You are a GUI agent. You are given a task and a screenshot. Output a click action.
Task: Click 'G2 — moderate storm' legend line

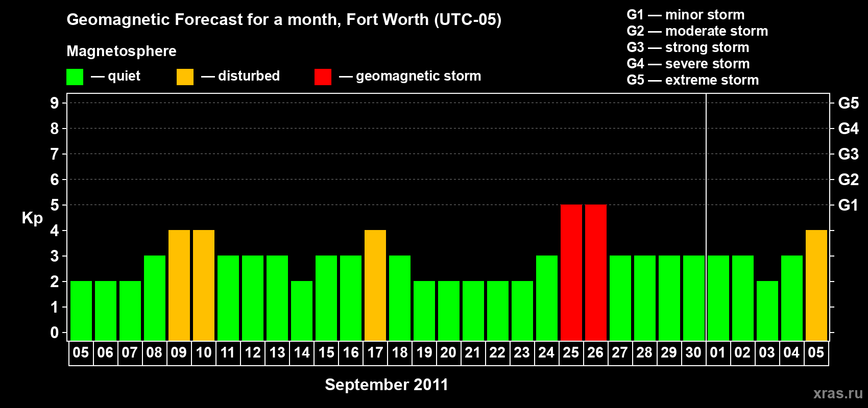[697, 31]
